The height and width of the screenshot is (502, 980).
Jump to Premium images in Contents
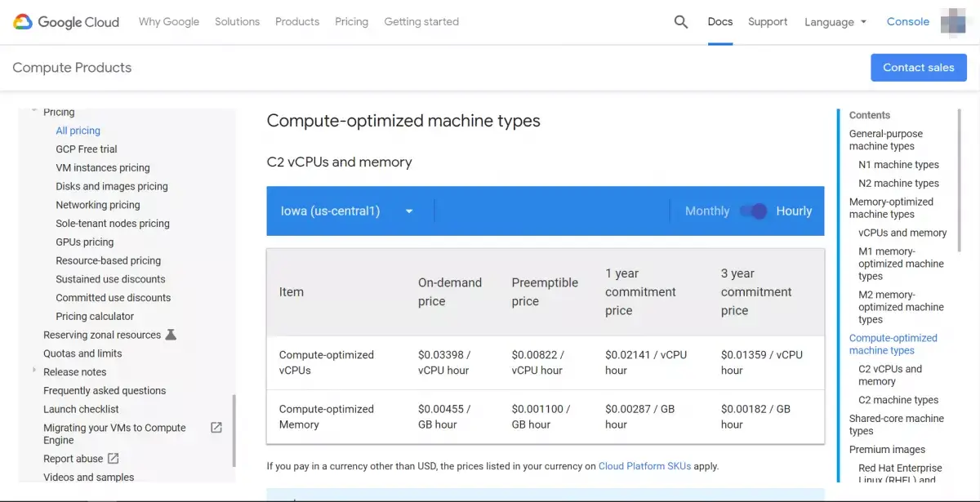(x=888, y=450)
